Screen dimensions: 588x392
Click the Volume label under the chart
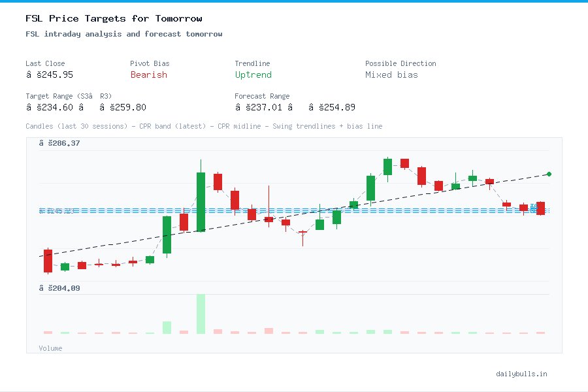pyautogui.click(x=50, y=348)
